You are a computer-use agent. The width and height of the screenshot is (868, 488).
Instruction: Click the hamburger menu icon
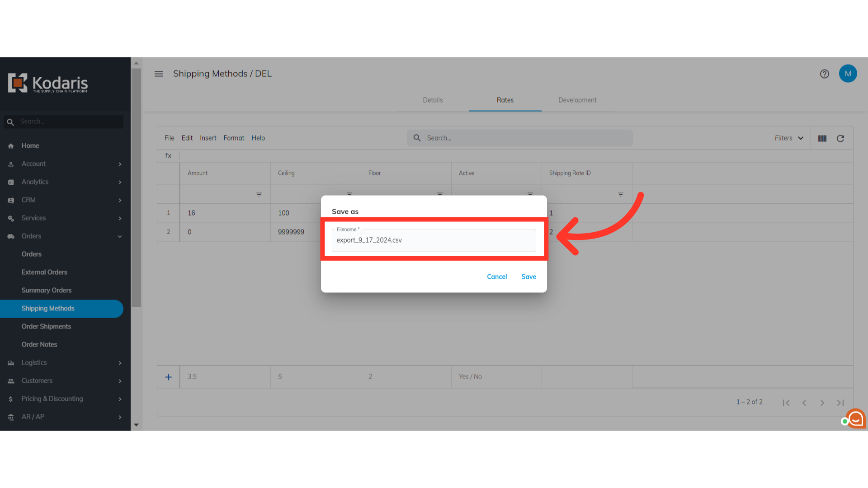click(159, 74)
